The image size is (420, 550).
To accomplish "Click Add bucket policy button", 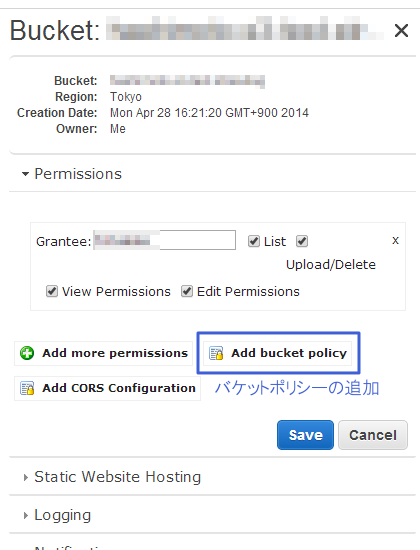I will click(x=278, y=353).
